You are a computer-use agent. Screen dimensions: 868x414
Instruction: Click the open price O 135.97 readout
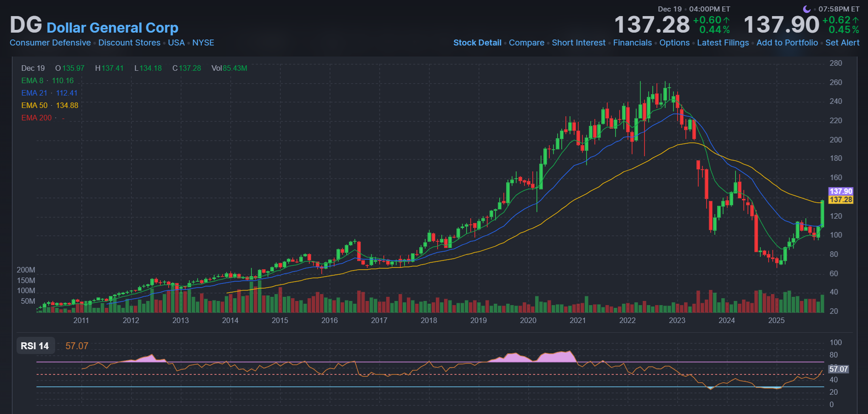(70, 68)
